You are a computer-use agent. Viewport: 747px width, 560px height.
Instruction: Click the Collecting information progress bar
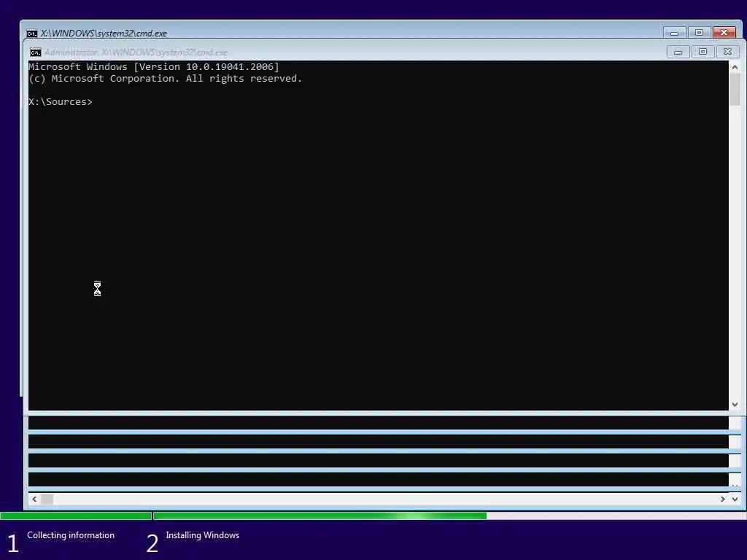(x=76, y=516)
